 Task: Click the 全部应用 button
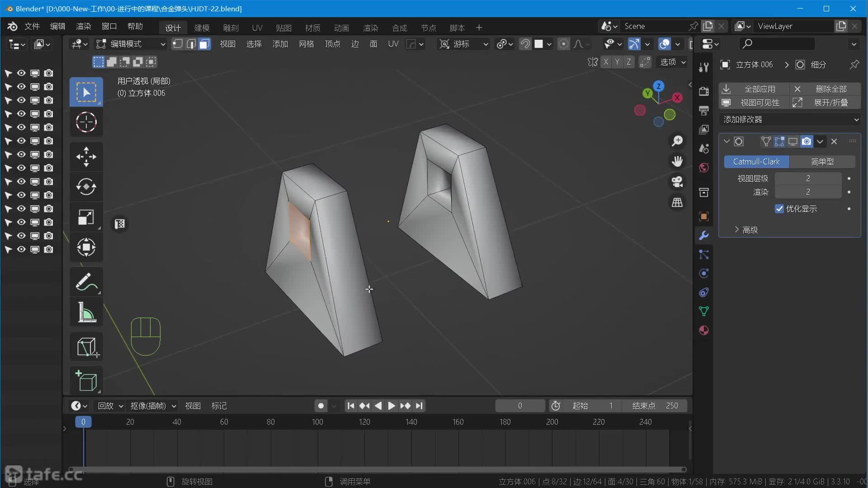click(x=754, y=89)
